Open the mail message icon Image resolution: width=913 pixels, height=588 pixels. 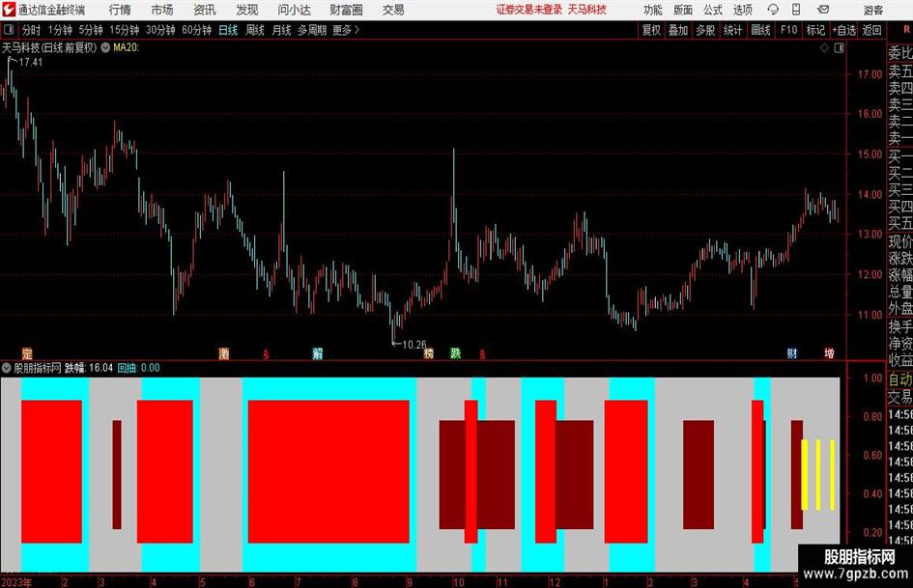[x=823, y=10]
